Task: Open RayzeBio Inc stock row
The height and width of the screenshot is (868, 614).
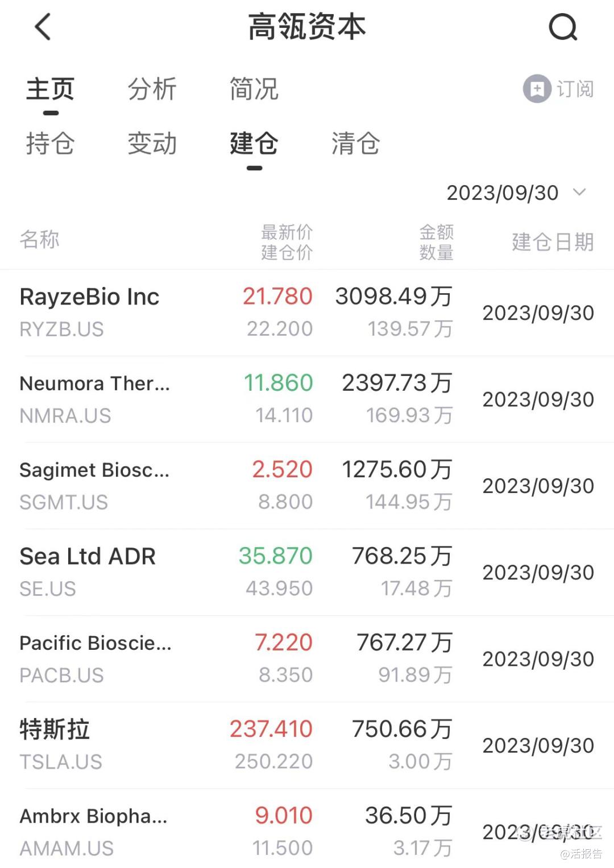Action: 307,312
